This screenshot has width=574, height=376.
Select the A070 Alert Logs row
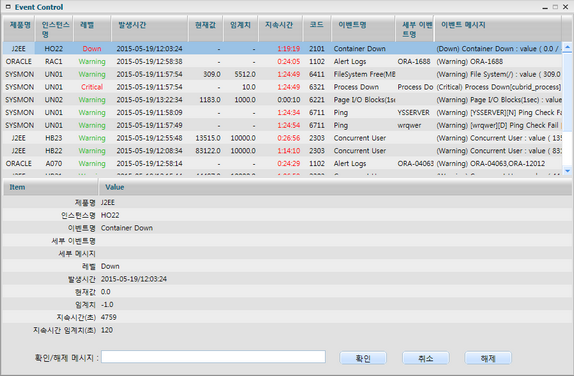coord(282,164)
